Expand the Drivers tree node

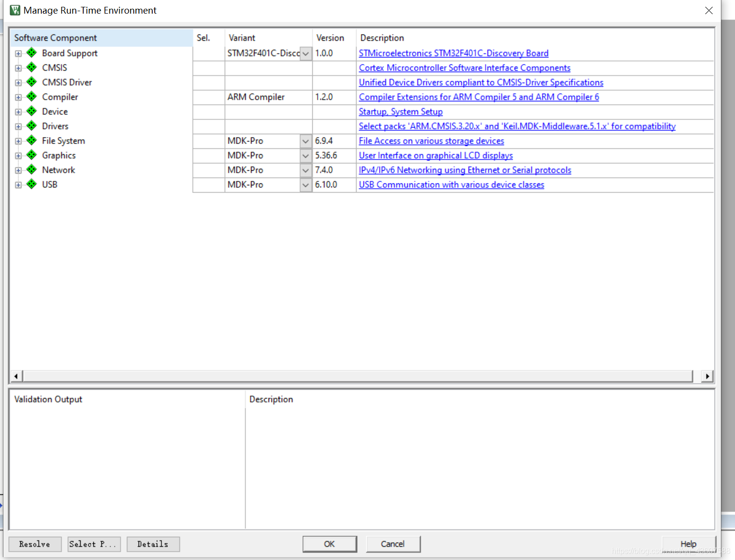18,126
